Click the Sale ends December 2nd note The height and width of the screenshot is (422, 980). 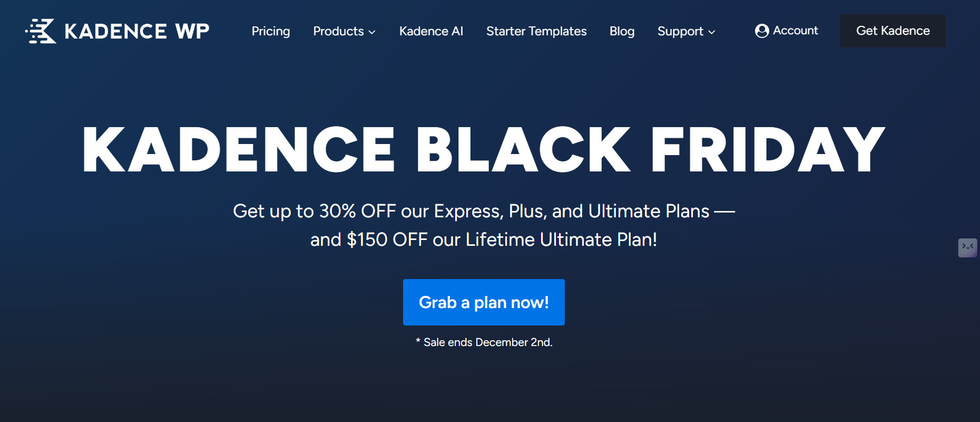pyautogui.click(x=488, y=342)
